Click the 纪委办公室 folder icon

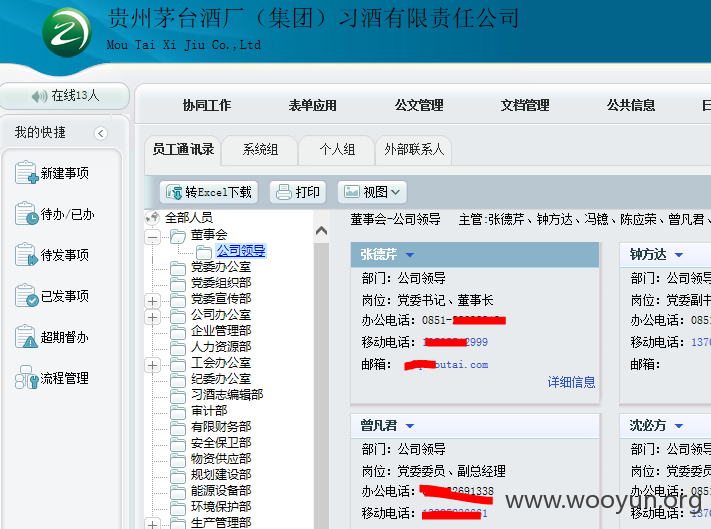[178, 379]
